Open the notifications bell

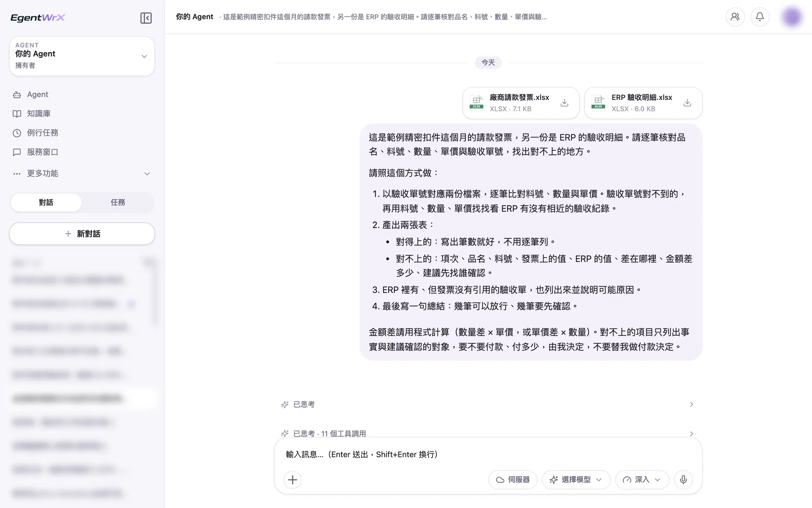[x=760, y=17]
